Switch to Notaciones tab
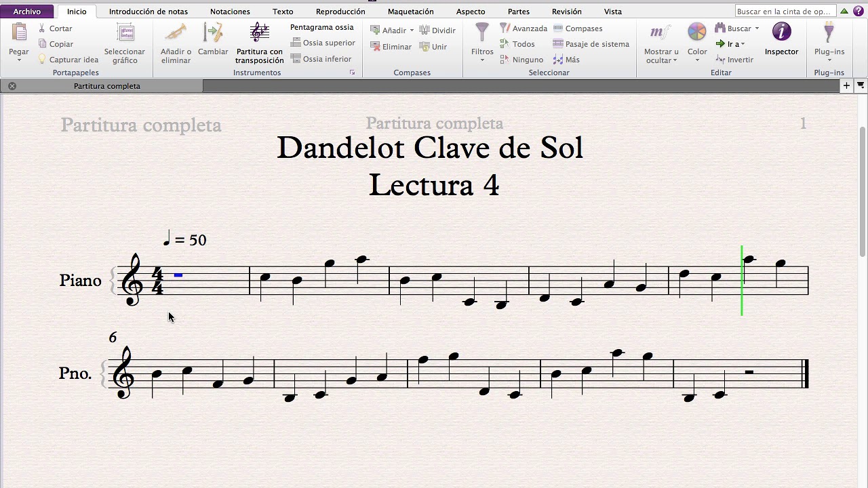The width and height of the screenshot is (868, 488). click(230, 12)
